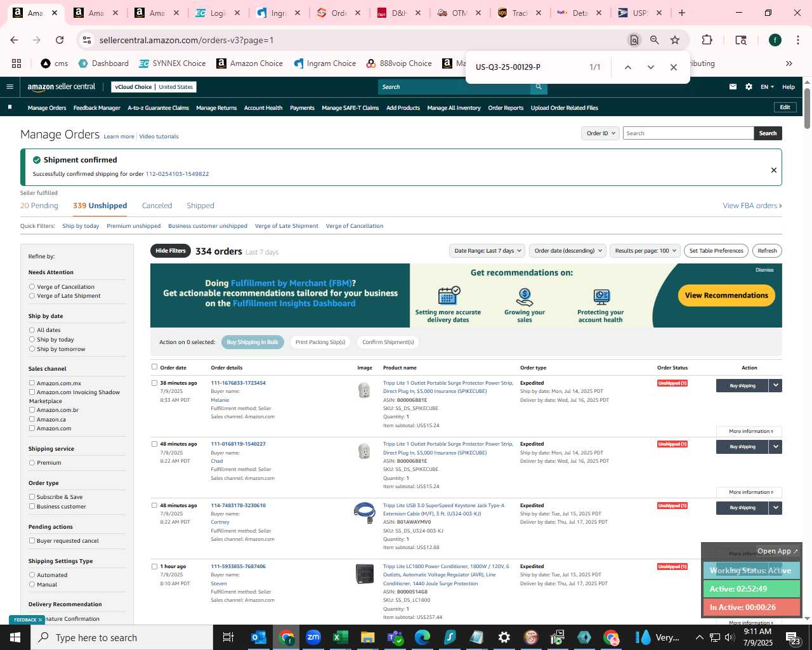Select all orders with header checkbox
812x650 pixels.
[x=154, y=367]
